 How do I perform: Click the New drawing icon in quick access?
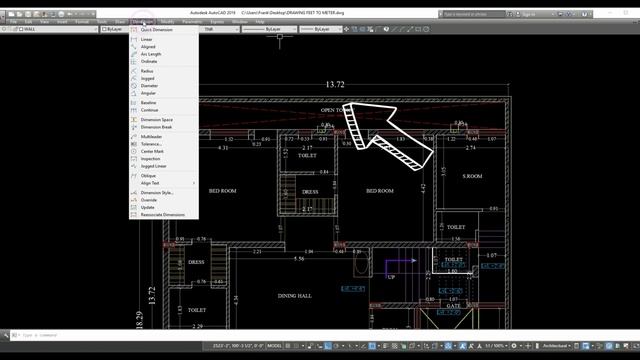point(11,14)
